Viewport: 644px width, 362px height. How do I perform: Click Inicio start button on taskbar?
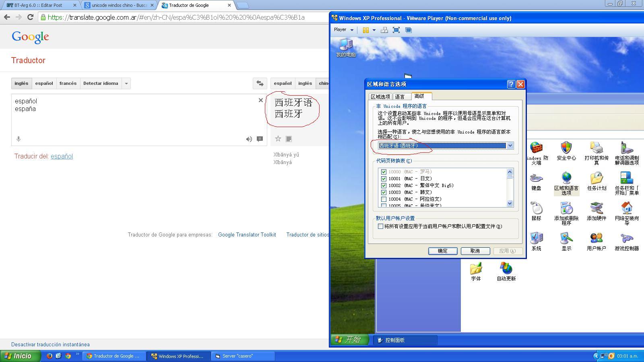pos(21,356)
